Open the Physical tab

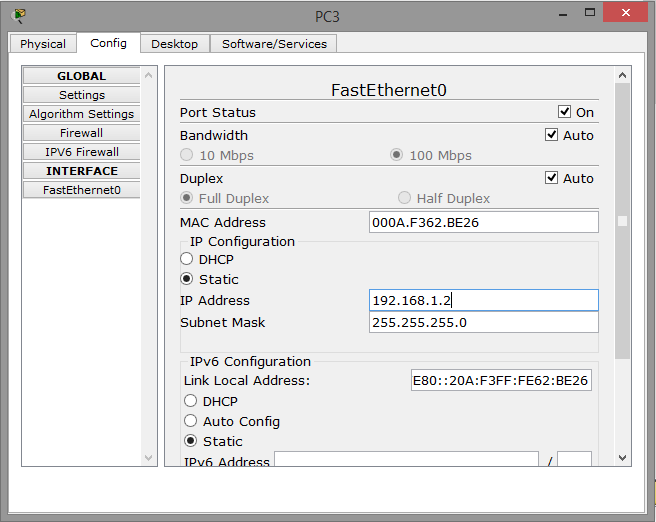(43, 44)
